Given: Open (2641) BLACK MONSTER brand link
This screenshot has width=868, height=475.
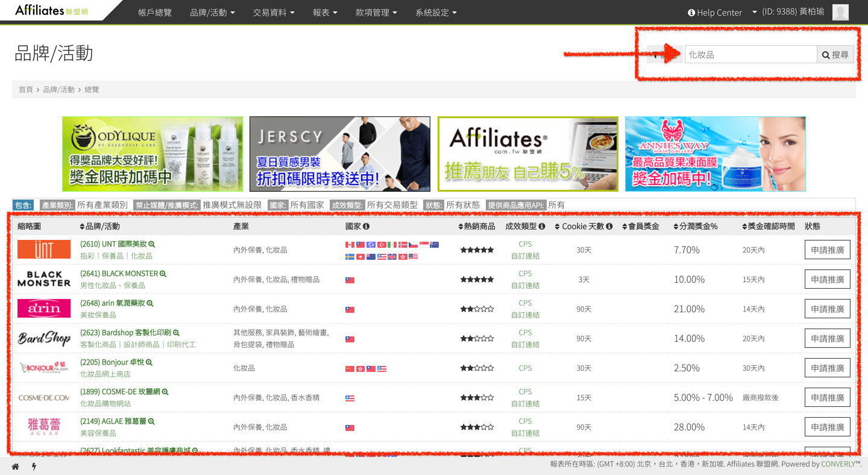Looking at the screenshot, I should pos(119,274).
